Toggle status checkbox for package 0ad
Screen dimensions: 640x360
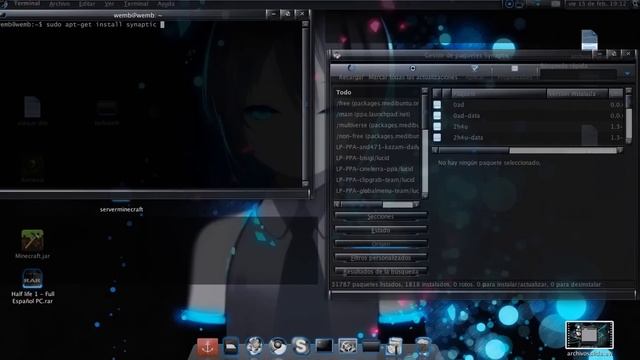[437, 104]
